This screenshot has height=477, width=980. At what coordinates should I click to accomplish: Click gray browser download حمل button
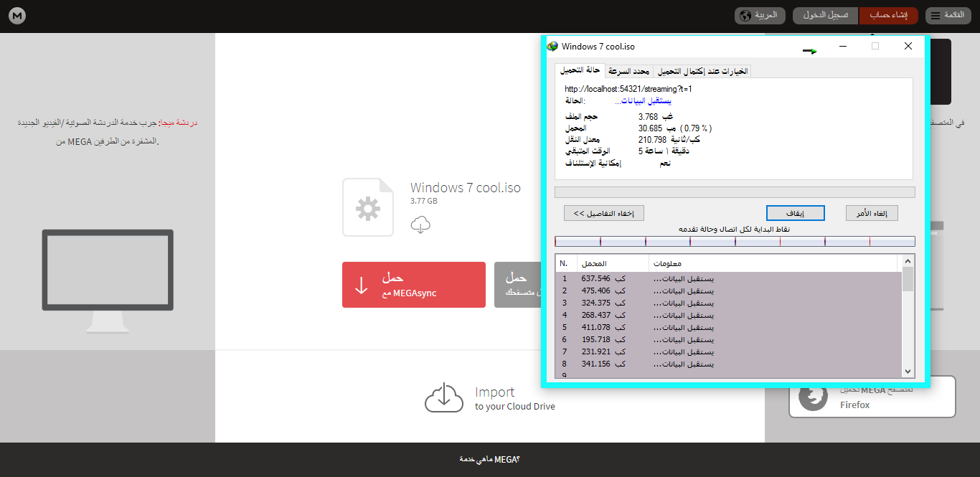point(517,285)
